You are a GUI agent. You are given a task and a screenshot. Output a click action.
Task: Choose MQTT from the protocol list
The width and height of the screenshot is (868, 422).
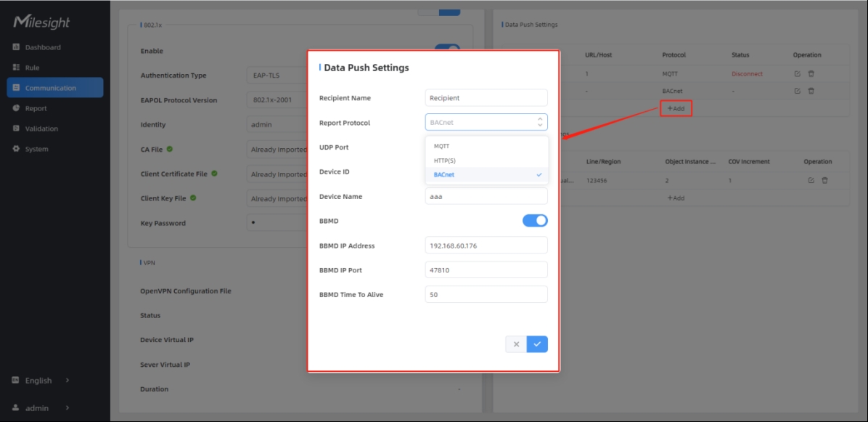tap(442, 147)
